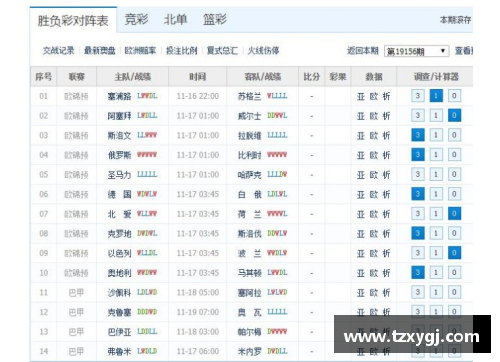Open 欧 data for match 05 圣马力

374,175
